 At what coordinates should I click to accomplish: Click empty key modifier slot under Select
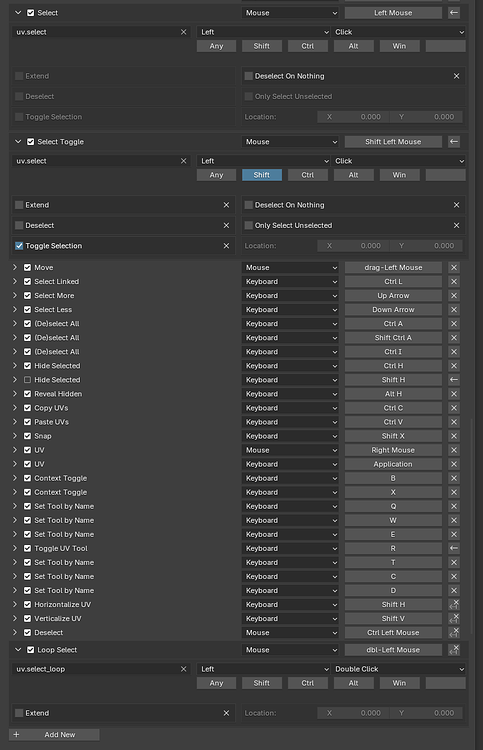[x=446, y=46]
